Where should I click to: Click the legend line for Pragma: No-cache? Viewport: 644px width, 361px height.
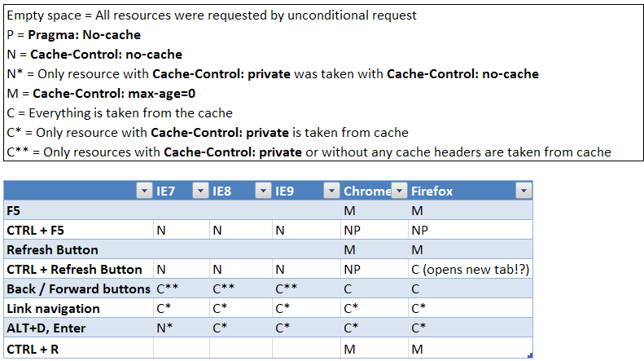pos(74,35)
